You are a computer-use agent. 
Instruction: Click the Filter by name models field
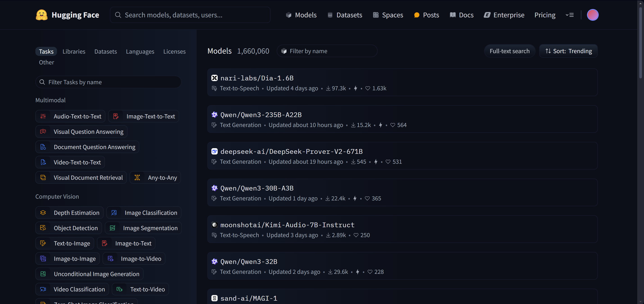(x=327, y=51)
